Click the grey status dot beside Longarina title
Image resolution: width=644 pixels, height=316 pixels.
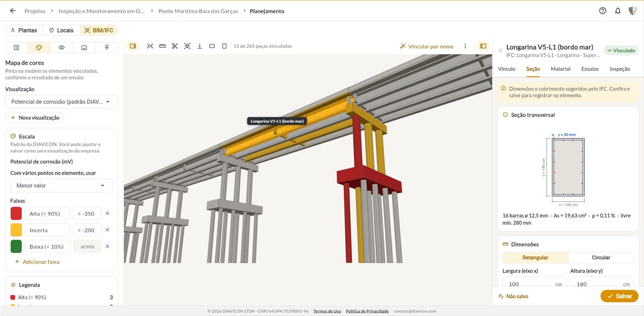point(500,50)
